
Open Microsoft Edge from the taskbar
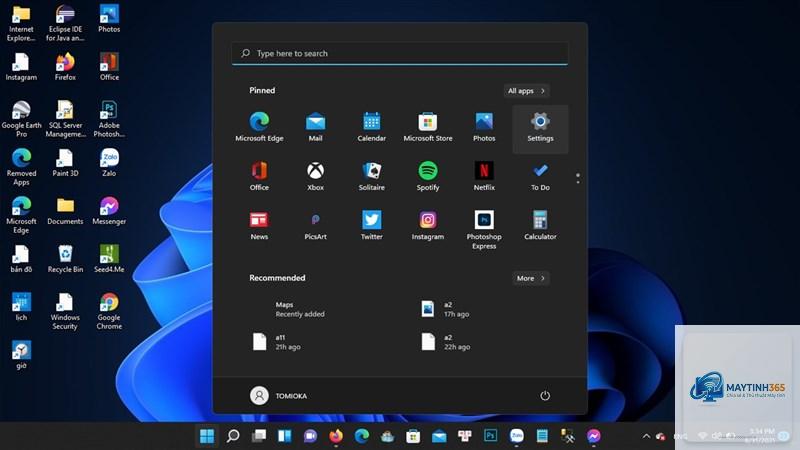[362, 436]
